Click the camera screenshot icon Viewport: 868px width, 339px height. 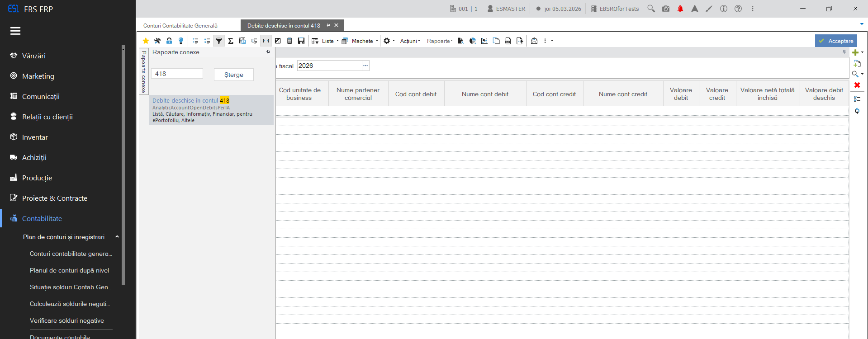(x=666, y=9)
